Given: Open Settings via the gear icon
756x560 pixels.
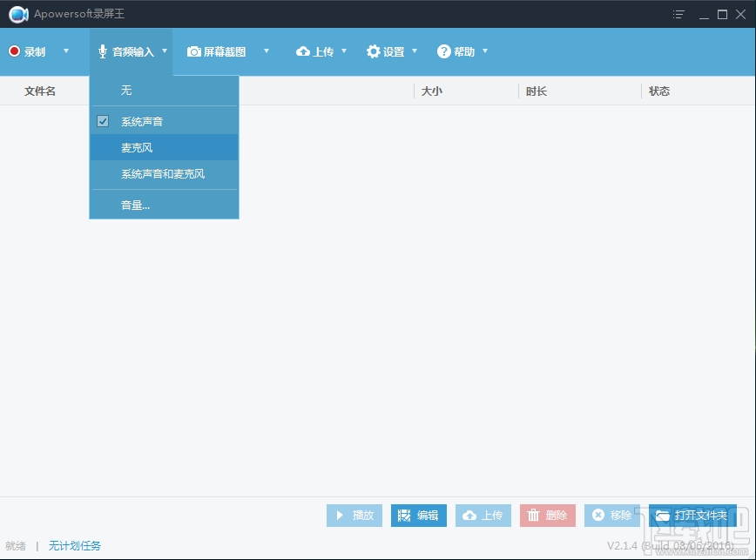Looking at the screenshot, I should (374, 51).
